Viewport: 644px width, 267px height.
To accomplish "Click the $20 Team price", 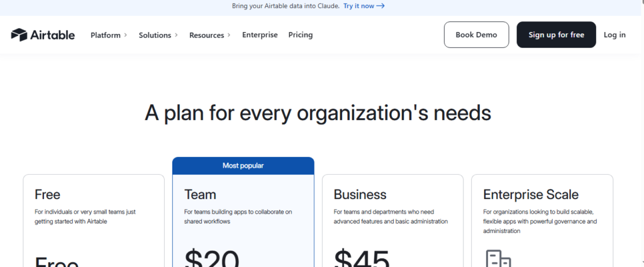I will click(x=211, y=258).
